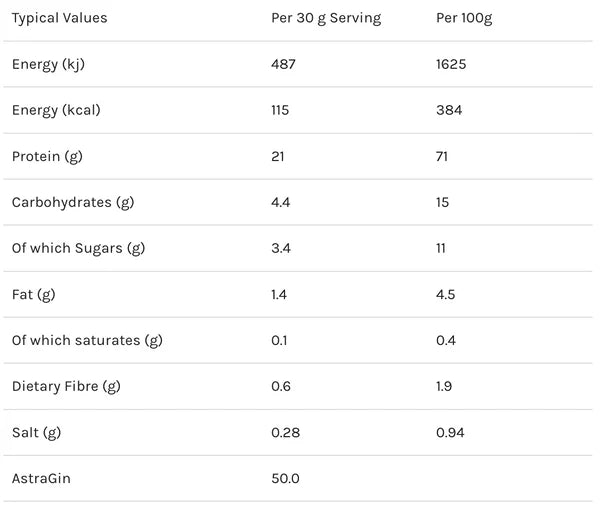Select the 384 kcal value
This screenshot has height=514, width=600.
(x=448, y=110)
